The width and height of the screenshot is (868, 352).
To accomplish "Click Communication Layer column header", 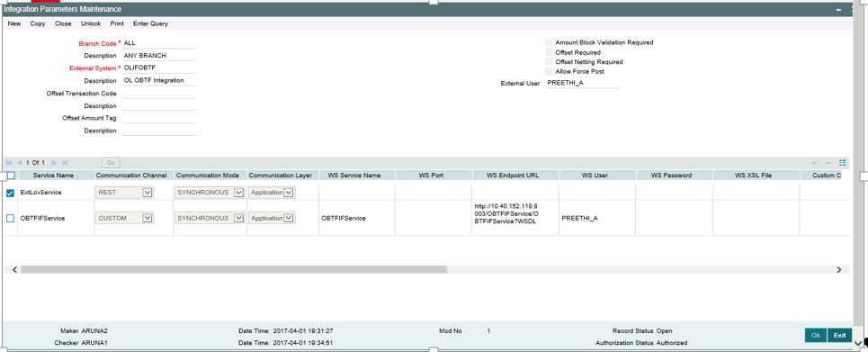I will click(281, 176).
